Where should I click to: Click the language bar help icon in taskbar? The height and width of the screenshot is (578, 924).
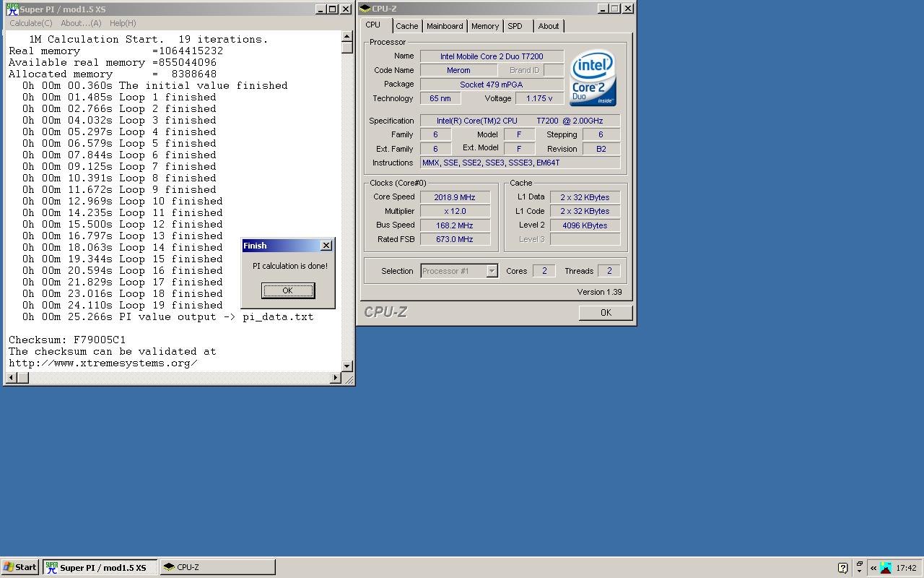842,568
